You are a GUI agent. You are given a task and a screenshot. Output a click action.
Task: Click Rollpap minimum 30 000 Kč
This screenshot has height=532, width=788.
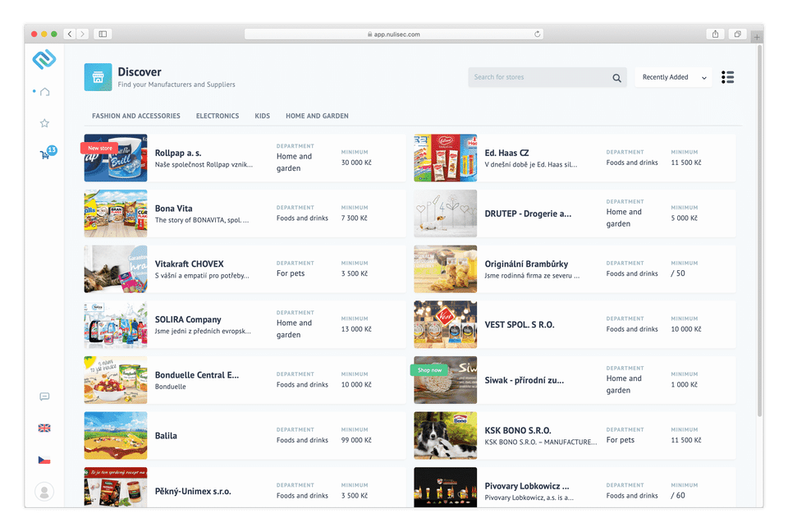point(356,163)
